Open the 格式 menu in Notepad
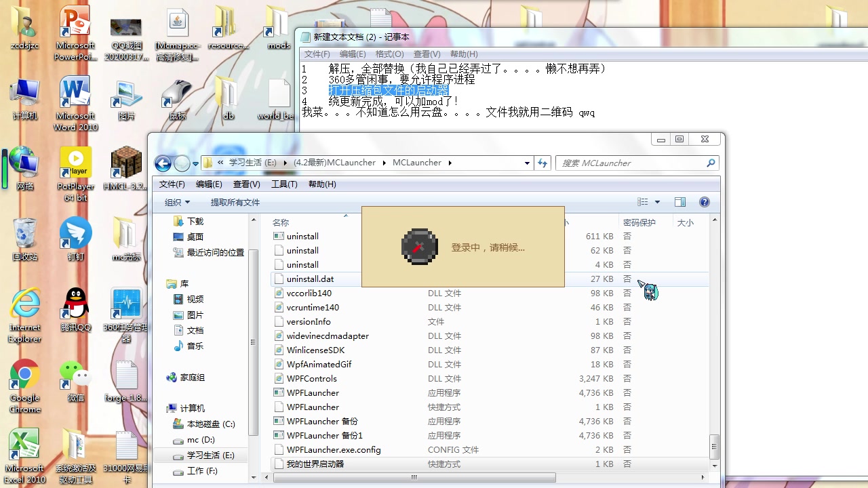The width and height of the screenshot is (868, 488). (x=390, y=54)
